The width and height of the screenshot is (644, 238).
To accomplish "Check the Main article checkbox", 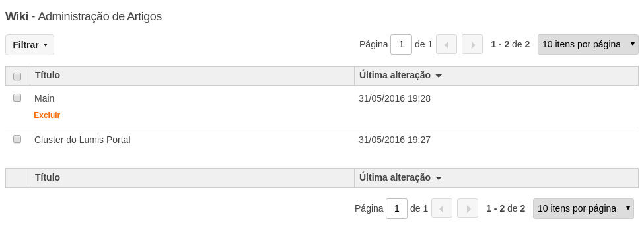I will (17, 98).
